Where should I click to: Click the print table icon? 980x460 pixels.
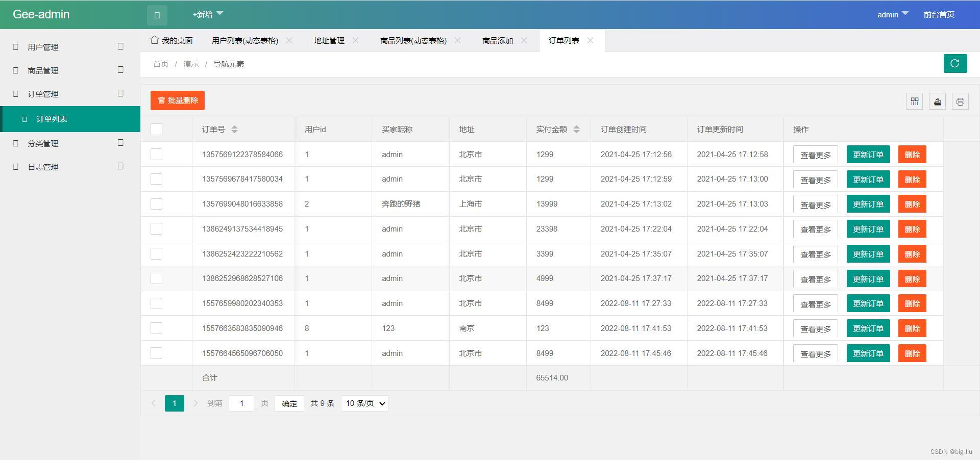point(960,101)
